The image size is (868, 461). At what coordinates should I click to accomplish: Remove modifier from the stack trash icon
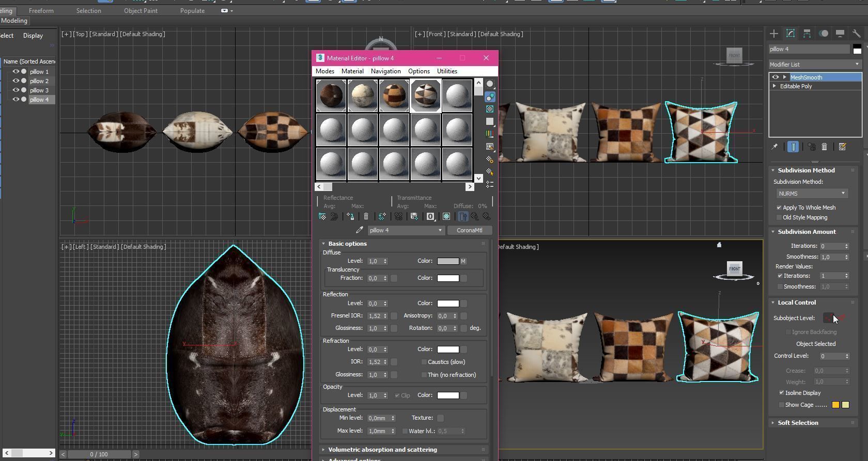tap(825, 147)
